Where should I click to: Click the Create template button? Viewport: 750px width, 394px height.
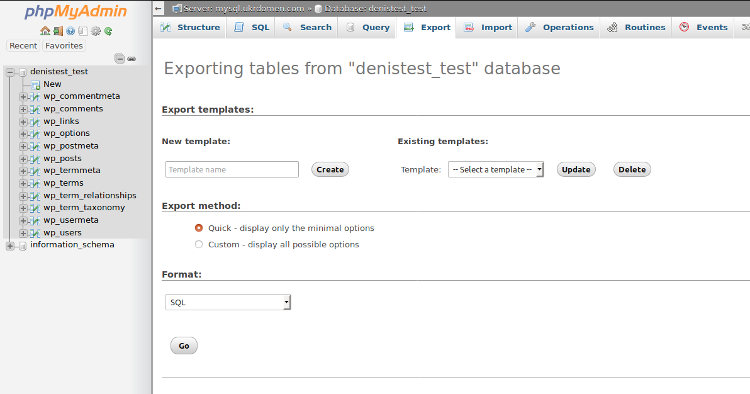(330, 169)
